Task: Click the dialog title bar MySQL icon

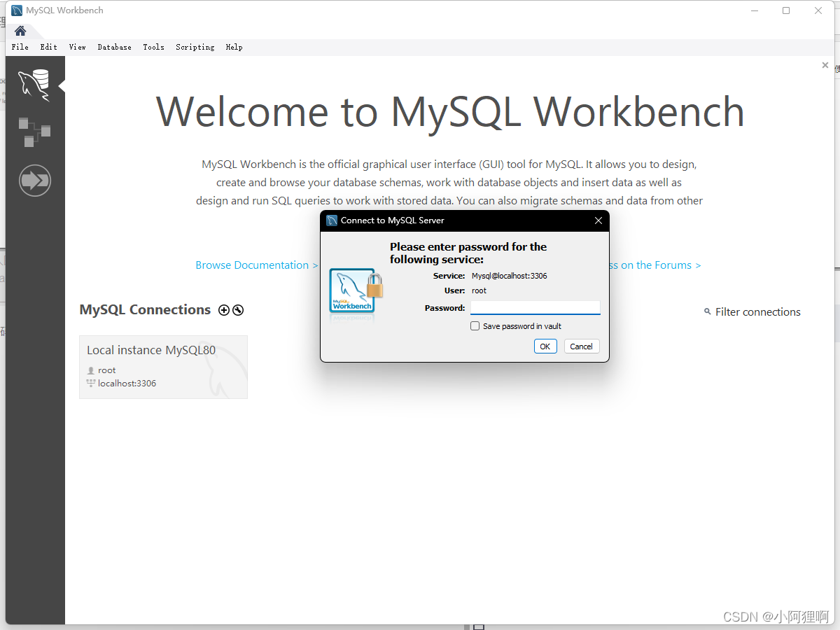Action: [x=332, y=220]
